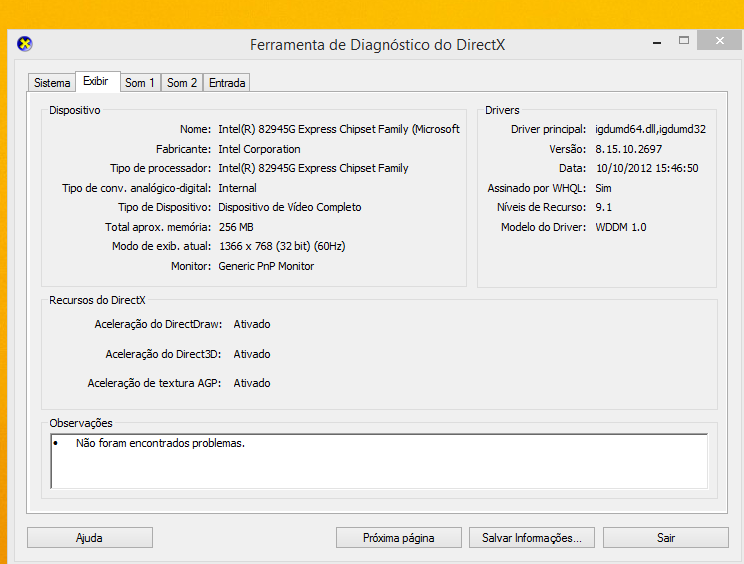Viewport: 744px width, 564px height.
Task: Select 'Não foram encontrados problemas.' text
Action: tap(160, 443)
